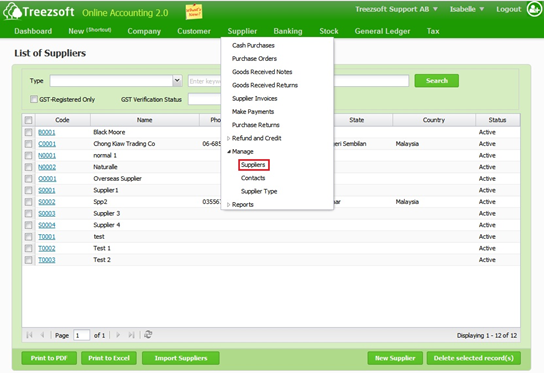Go to first page of supplier list
544x373 pixels.
(29, 335)
